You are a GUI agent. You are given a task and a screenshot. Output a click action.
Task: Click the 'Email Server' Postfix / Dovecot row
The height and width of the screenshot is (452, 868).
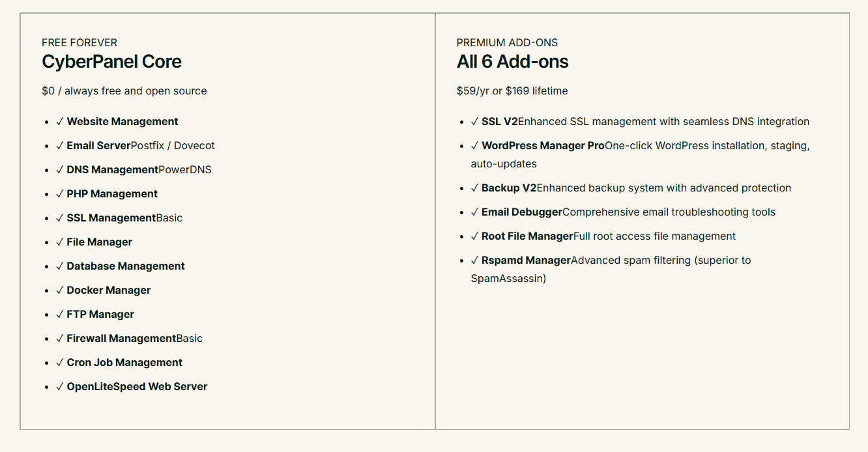pyautogui.click(x=135, y=146)
